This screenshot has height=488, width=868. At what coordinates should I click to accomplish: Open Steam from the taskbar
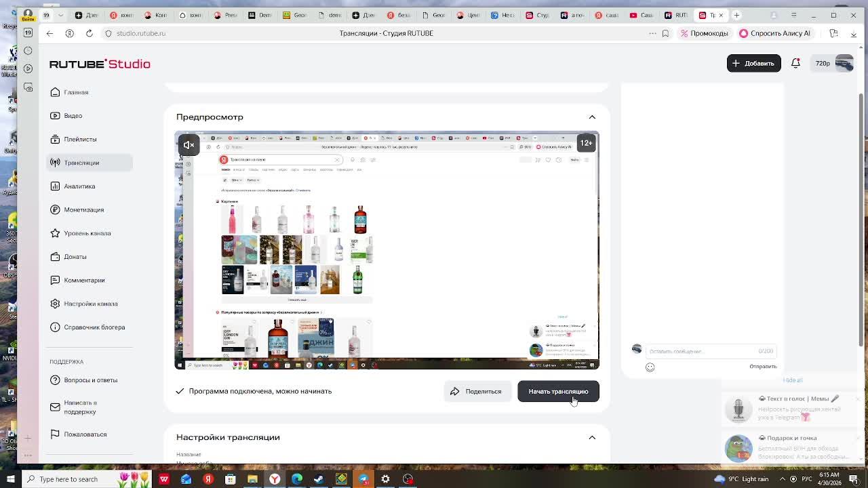(319, 479)
